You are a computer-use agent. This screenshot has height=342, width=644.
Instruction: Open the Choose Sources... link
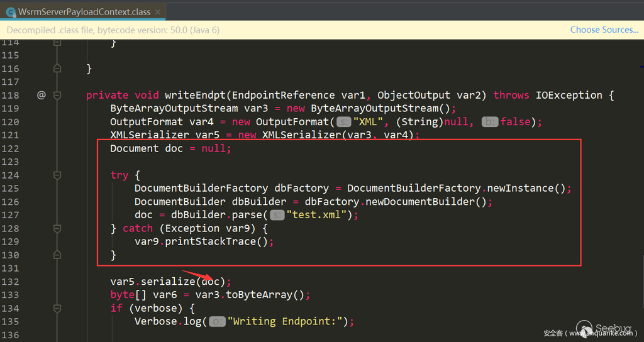[604, 30]
